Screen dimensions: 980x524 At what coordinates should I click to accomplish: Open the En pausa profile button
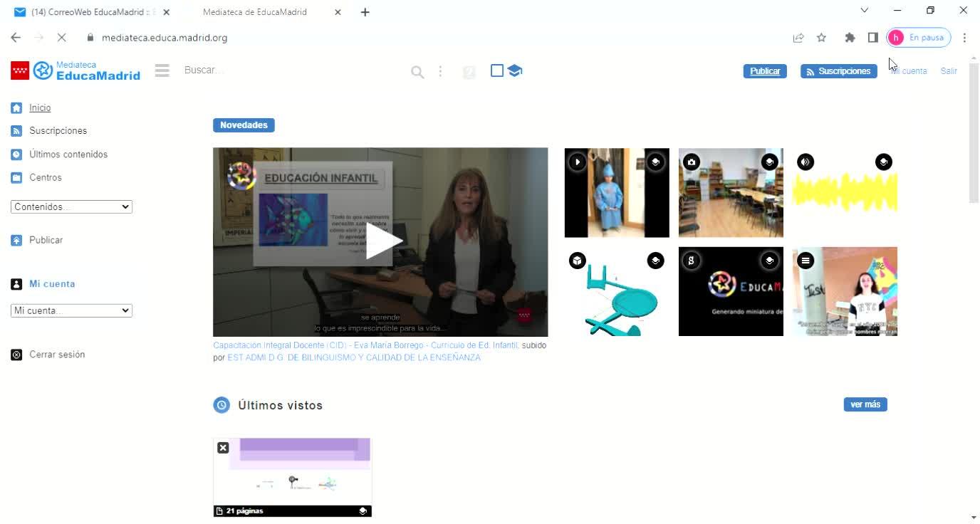point(919,38)
